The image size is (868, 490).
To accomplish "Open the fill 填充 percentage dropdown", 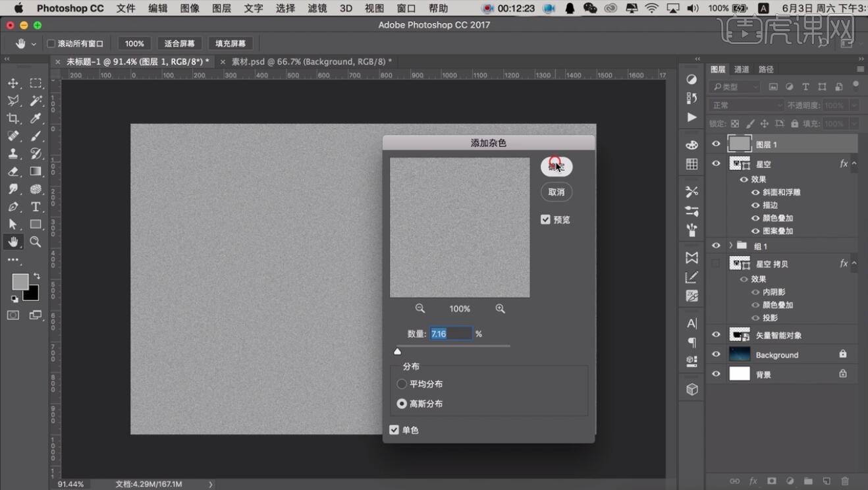I will pyautogui.click(x=854, y=124).
